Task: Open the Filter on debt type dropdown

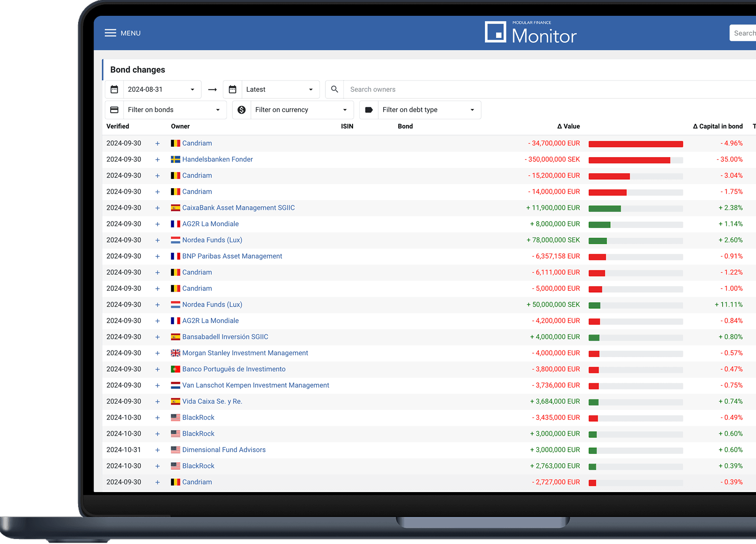Action: [429, 110]
